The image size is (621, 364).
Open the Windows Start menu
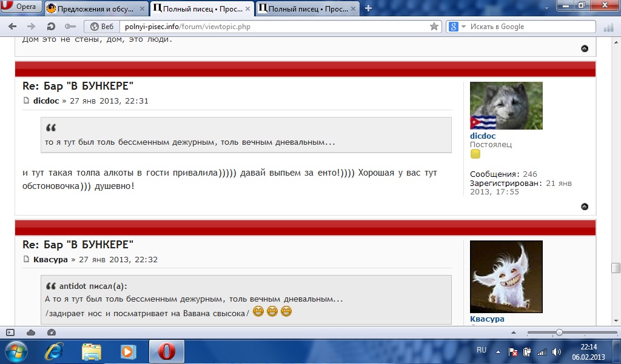tap(15, 351)
